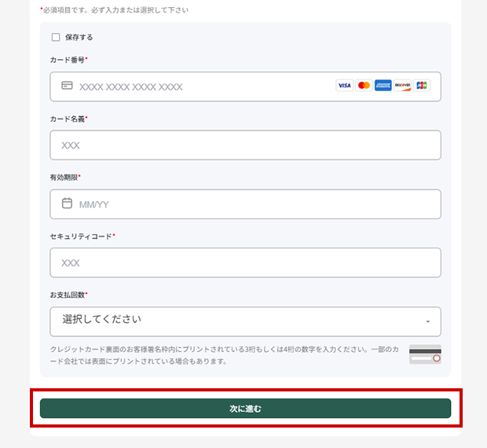Click the Mastercard logo
The height and width of the screenshot is (448, 487).
pos(364,86)
